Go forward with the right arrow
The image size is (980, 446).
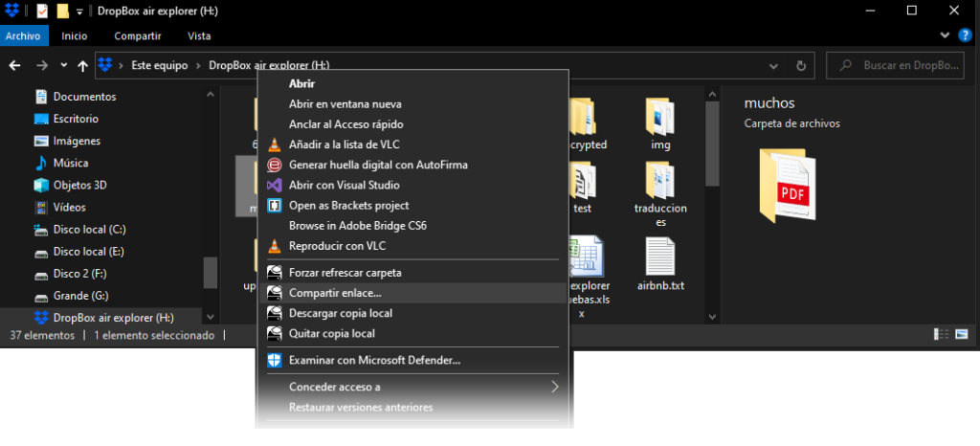pyautogui.click(x=42, y=66)
